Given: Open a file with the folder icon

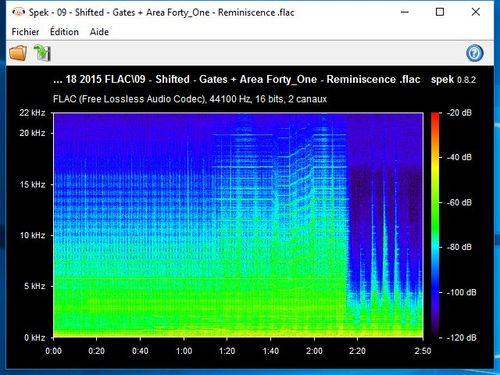Looking at the screenshot, I should (x=18, y=53).
